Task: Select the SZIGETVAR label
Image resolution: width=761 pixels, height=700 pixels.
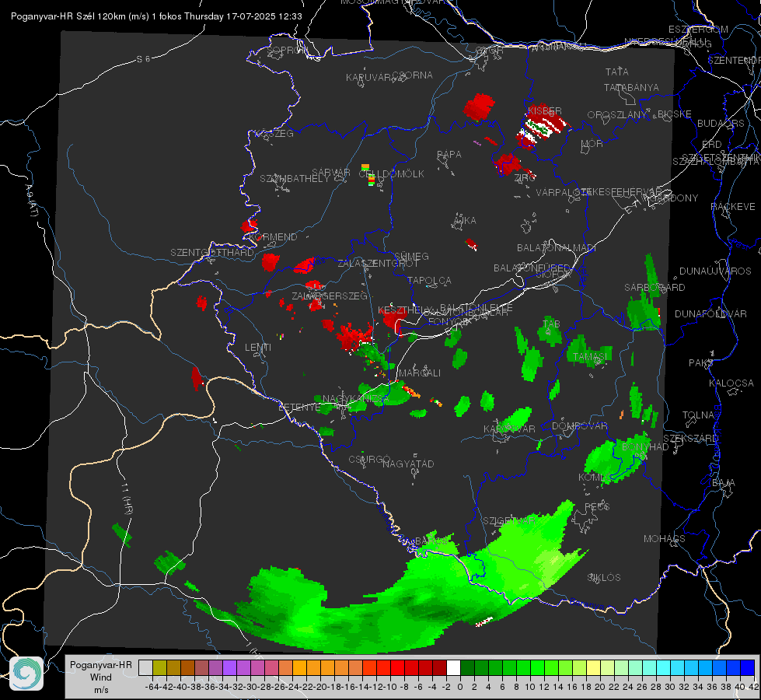Action: pos(509,520)
